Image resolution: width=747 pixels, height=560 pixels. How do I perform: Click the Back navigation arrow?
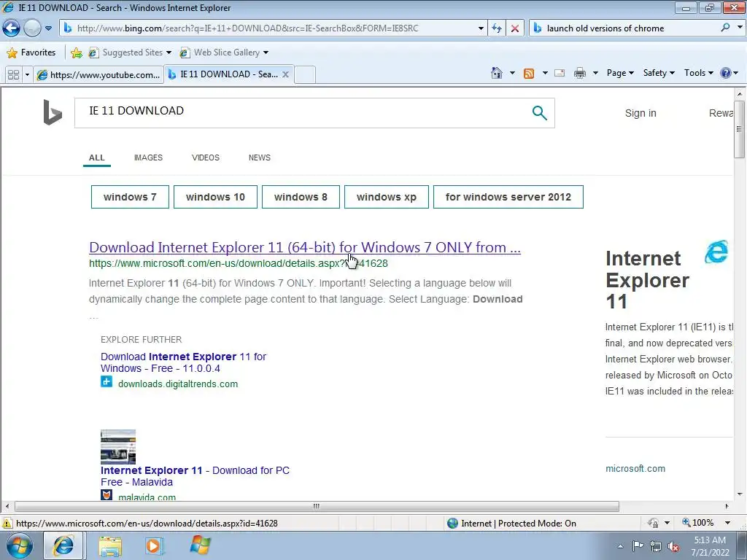point(12,28)
